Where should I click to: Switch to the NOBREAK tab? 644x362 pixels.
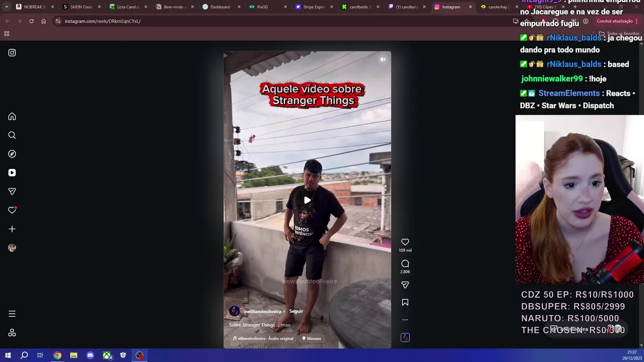(x=34, y=7)
